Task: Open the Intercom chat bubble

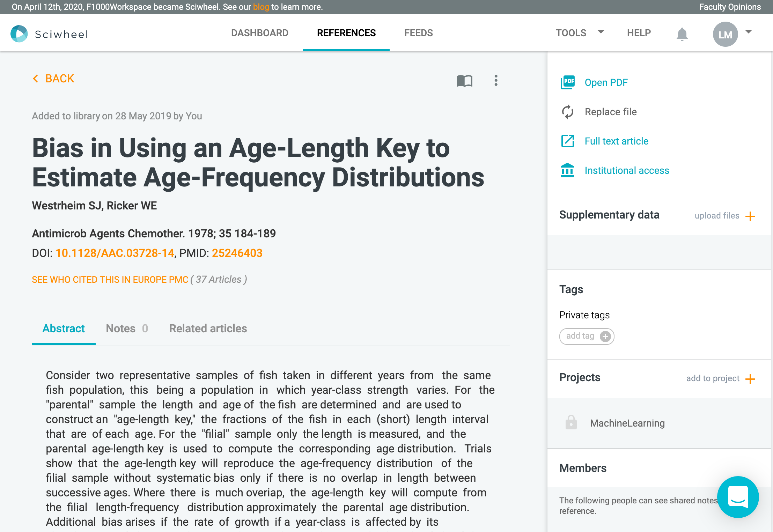Action: (738, 497)
